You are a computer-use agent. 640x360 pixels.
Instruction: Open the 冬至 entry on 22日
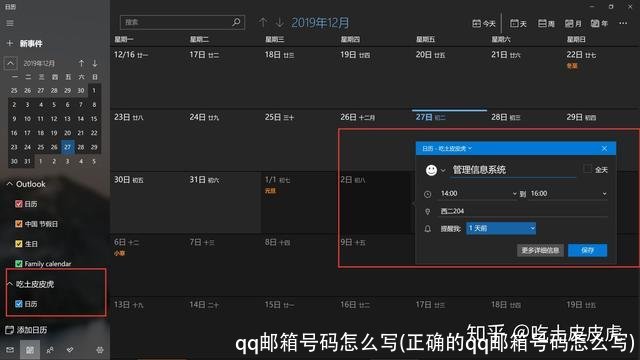[572, 66]
